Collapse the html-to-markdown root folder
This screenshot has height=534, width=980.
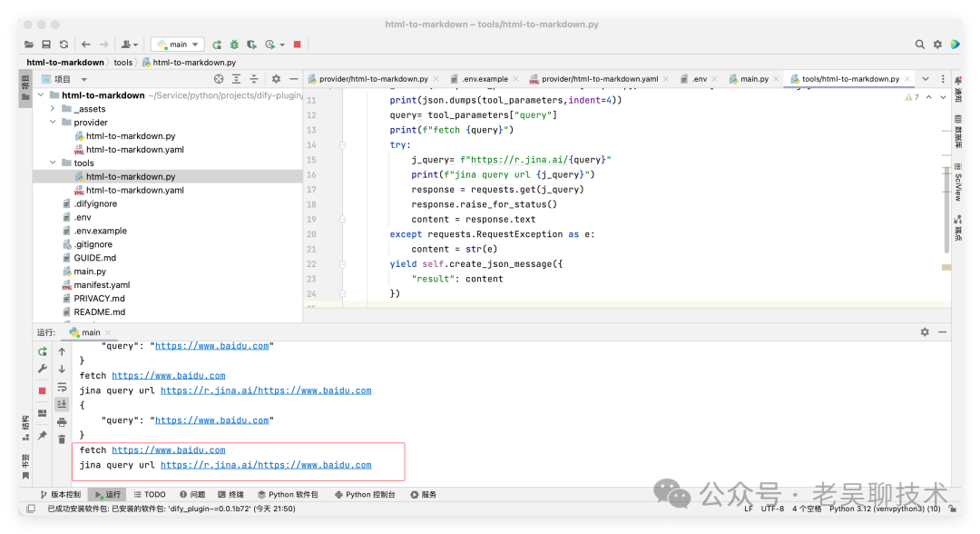click(41, 95)
